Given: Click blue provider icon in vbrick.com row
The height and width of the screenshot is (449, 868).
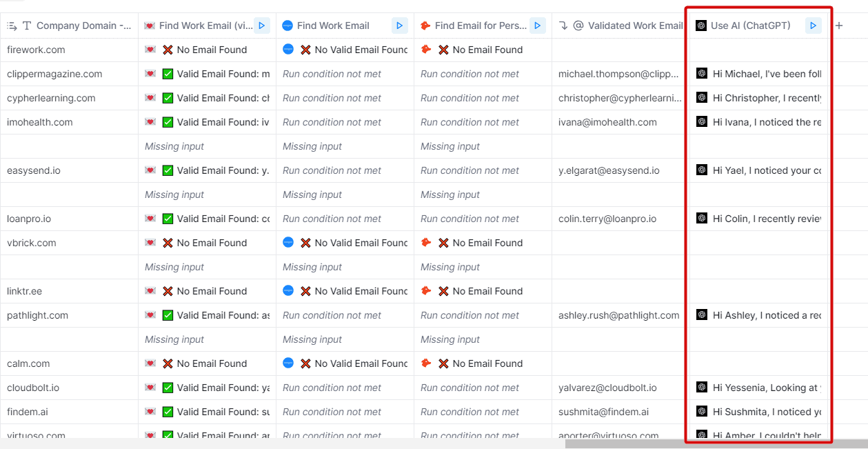Looking at the screenshot, I should click(x=288, y=243).
